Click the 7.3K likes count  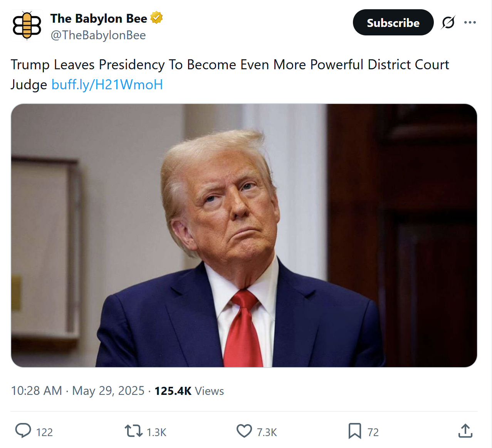pos(267,432)
